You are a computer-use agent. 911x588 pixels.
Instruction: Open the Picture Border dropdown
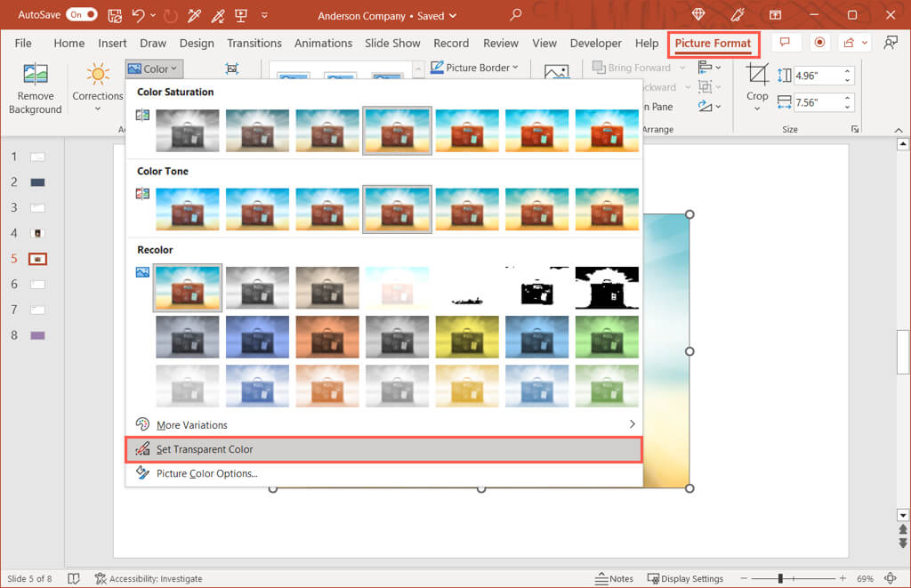point(475,68)
